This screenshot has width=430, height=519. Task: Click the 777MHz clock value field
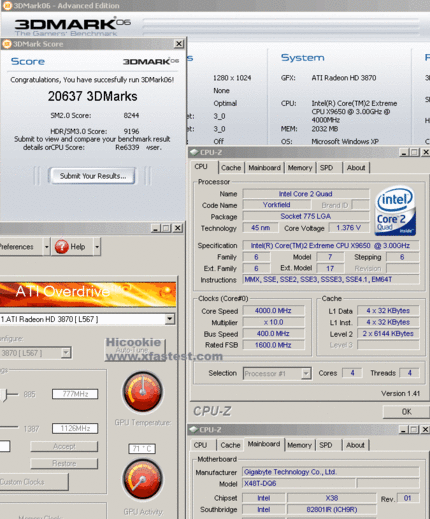click(x=75, y=394)
